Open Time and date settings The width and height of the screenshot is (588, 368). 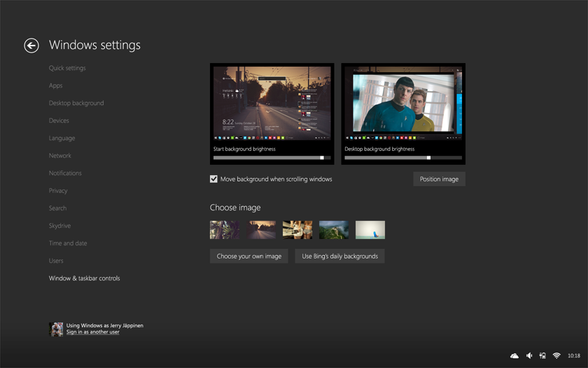[68, 243]
